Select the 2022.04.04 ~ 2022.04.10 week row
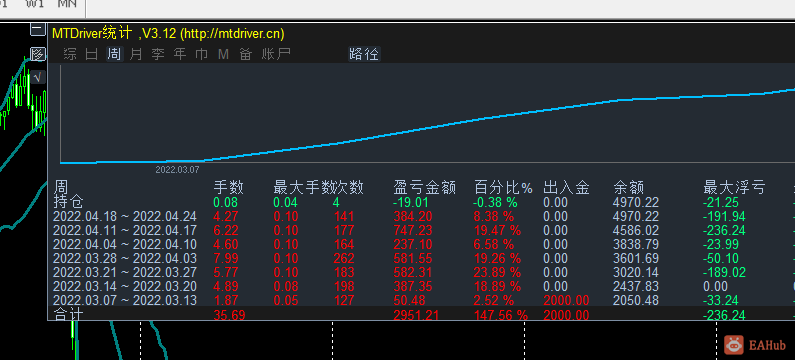 tap(421, 244)
